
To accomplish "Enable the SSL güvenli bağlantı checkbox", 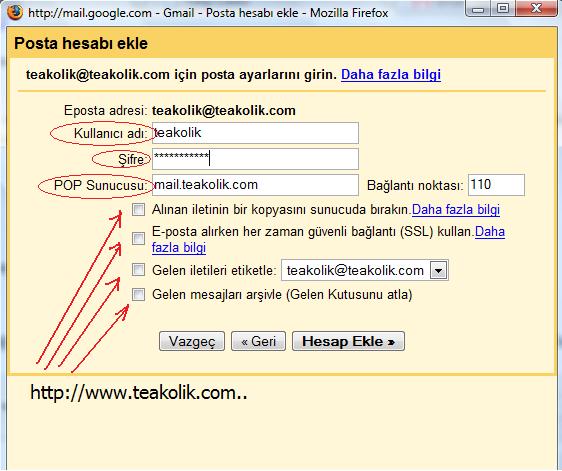I will click(x=138, y=238).
